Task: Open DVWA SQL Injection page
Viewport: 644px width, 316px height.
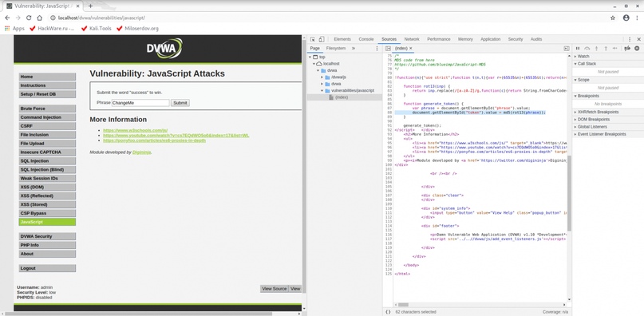Action: click(x=47, y=160)
